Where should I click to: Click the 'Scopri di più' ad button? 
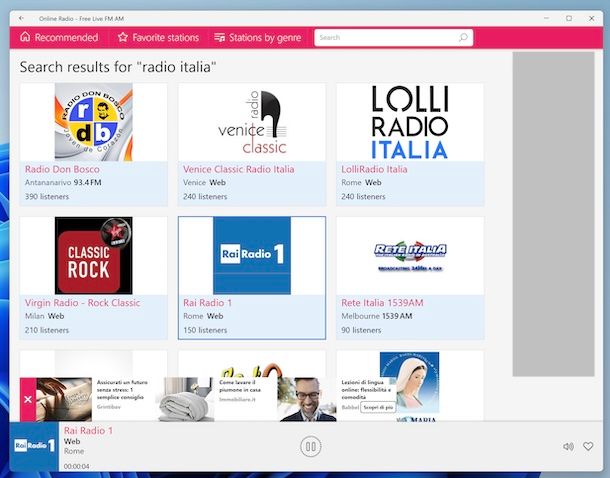(378, 407)
